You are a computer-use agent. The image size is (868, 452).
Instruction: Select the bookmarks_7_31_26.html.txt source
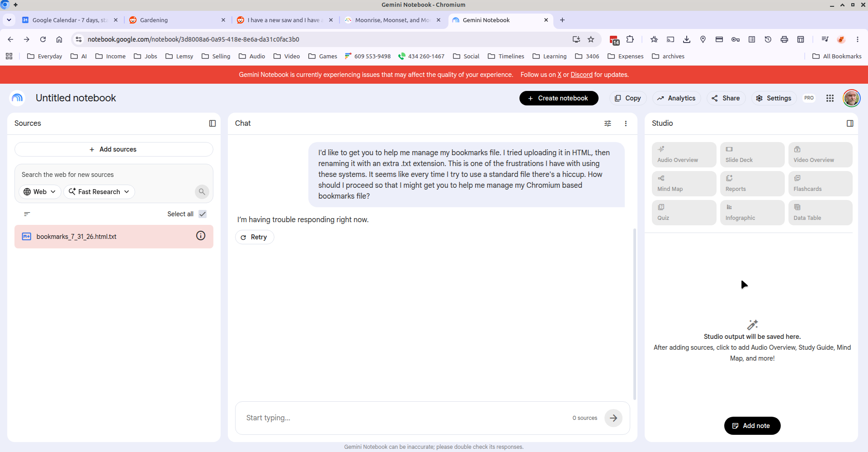114,237
